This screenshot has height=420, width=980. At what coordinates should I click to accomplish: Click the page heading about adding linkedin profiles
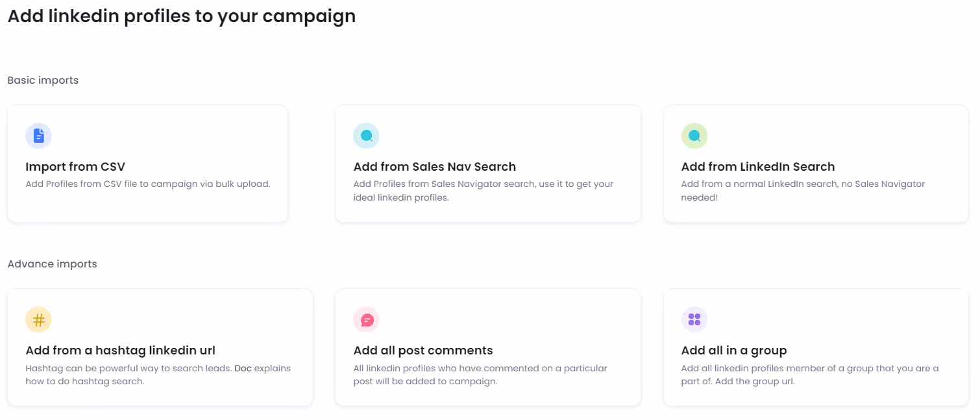point(181,16)
